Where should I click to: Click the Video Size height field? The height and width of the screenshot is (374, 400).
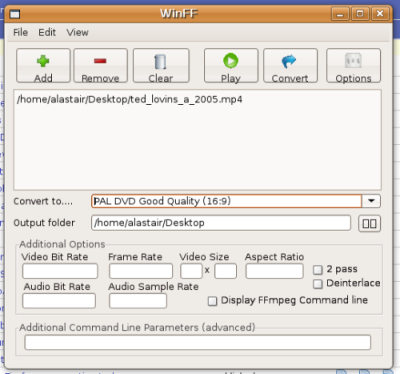click(x=226, y=271)
